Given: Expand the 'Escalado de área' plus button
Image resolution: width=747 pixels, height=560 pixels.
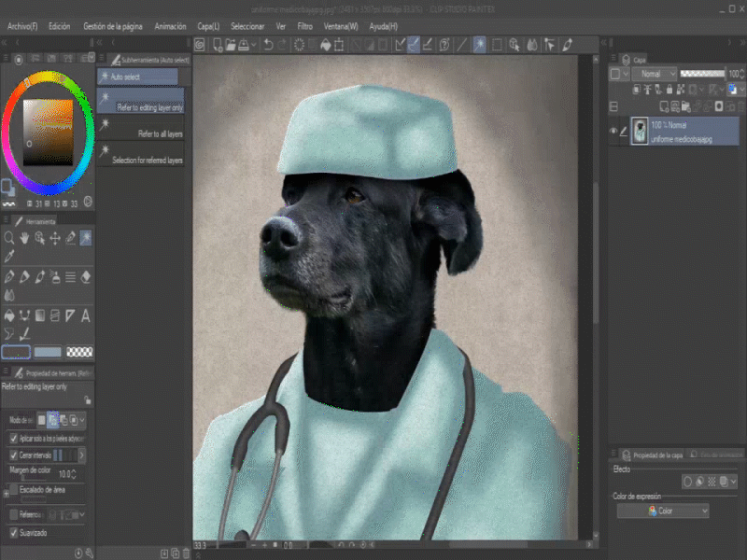Looking at the screenshot, I should 6,494.
